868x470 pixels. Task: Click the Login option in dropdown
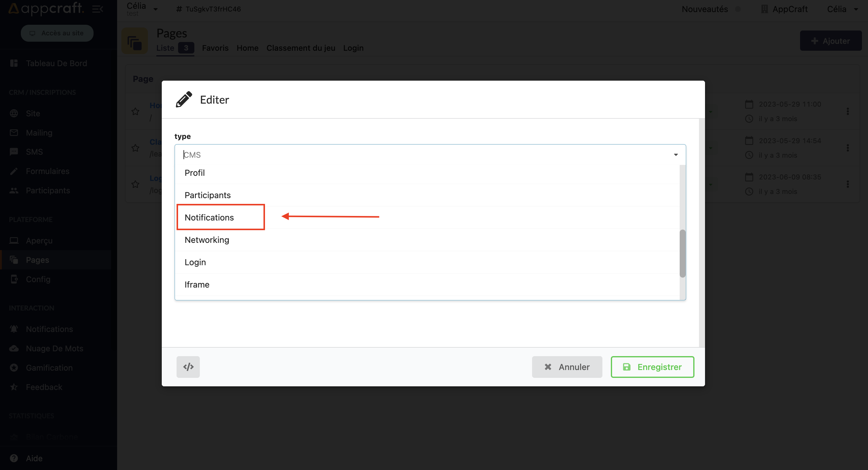pos(195,262)
